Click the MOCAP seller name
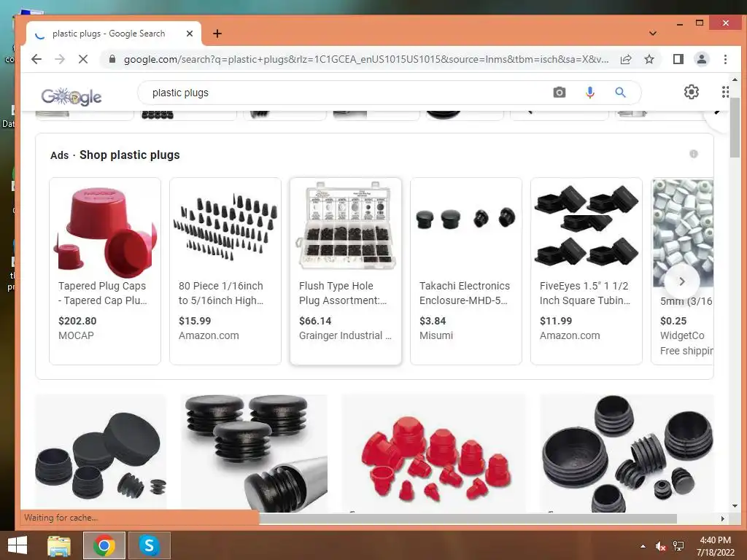 76,335
